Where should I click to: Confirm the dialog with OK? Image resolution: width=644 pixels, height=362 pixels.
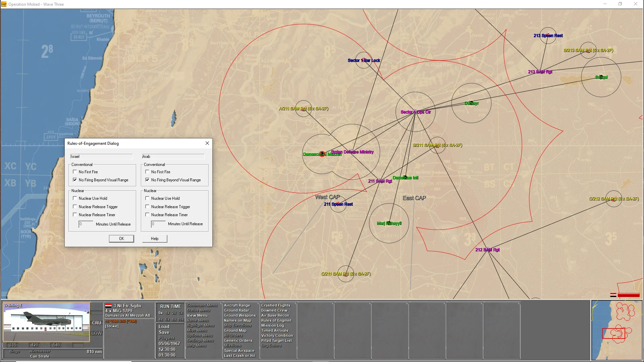click(121, 239)
